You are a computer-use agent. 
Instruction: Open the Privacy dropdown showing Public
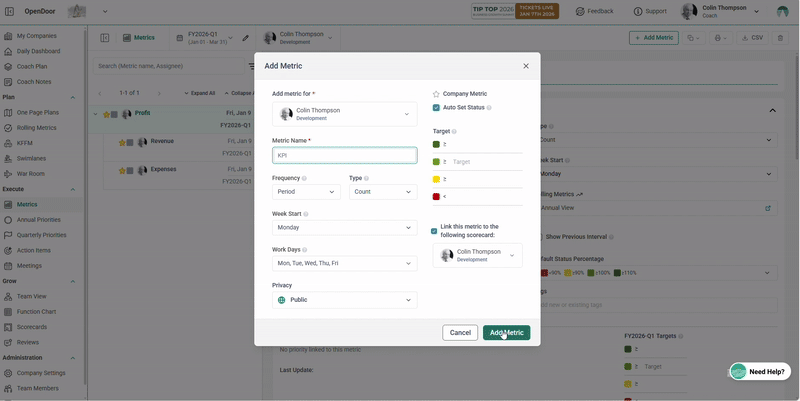tap(344, 300)
